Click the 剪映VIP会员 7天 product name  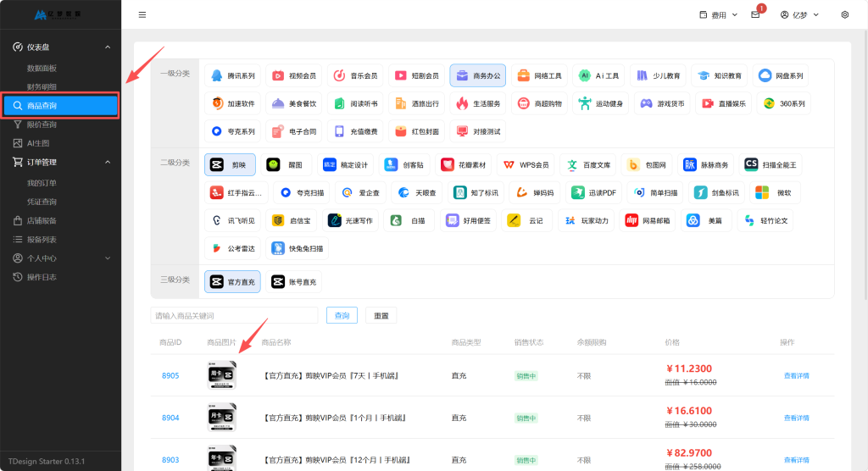(331, 376)
